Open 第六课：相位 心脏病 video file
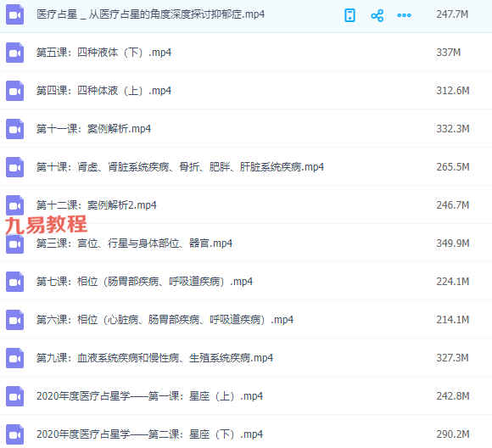The image size is (492, 448). (x=165, y=320)
